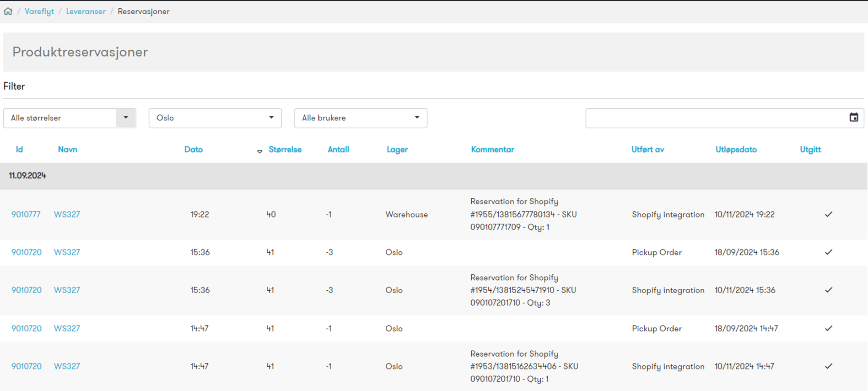
Task: Open reservation Id 9010777 link
Action: tap(26, 214)
